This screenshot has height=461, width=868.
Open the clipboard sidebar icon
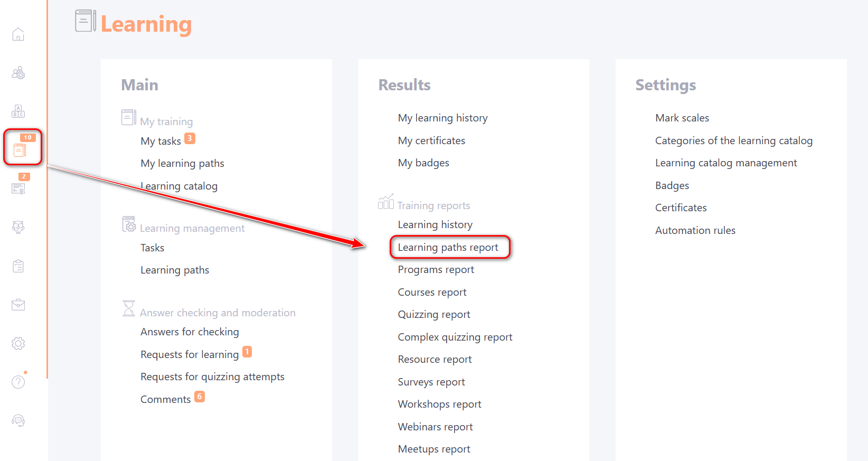coord(18,266)
